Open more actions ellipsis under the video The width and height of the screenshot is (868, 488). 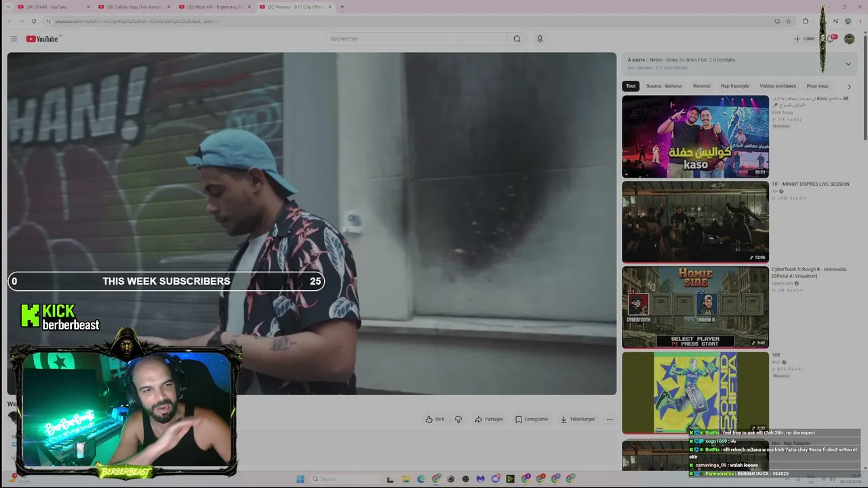pyautogui.click(x=610, y=419)
